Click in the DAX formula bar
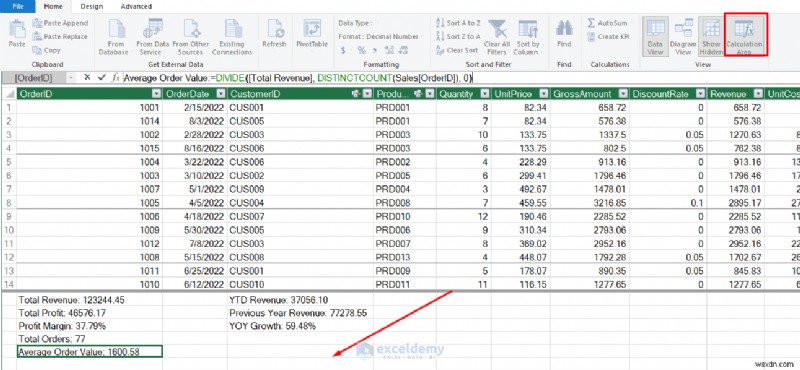The width and height of the screenshot is (800, 370). point(459,78)
